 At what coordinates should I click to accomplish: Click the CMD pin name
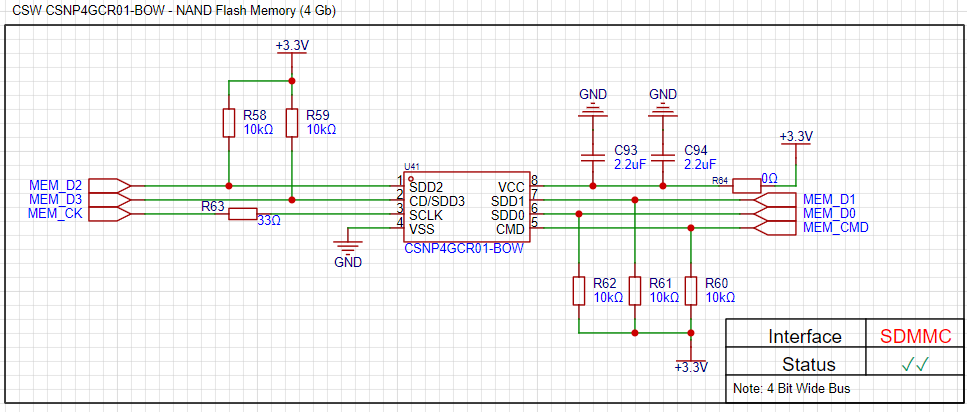tap(511, 229)
